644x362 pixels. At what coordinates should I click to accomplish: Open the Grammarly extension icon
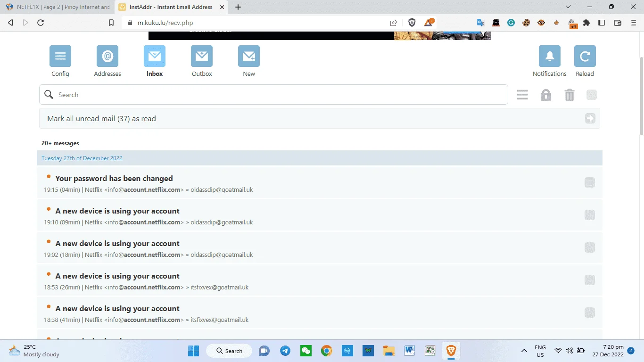tap(511, 22)
